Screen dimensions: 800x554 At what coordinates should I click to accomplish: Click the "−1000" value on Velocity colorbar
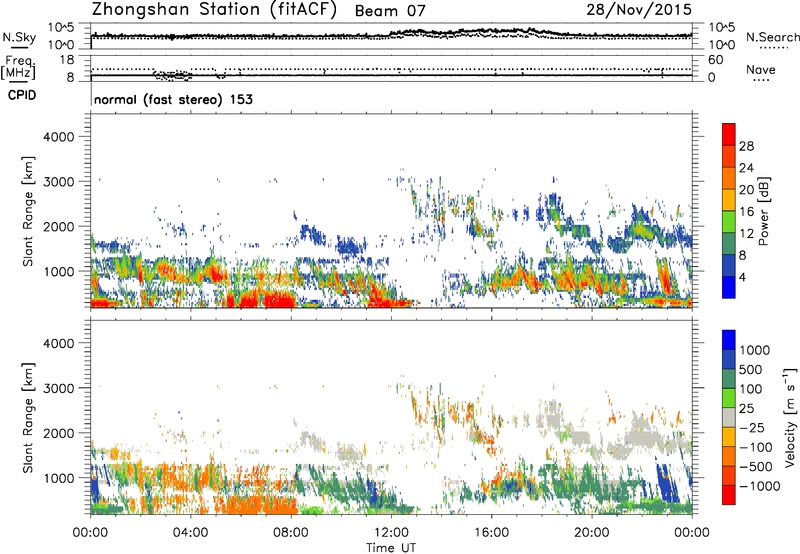click(x=760, y=486)
